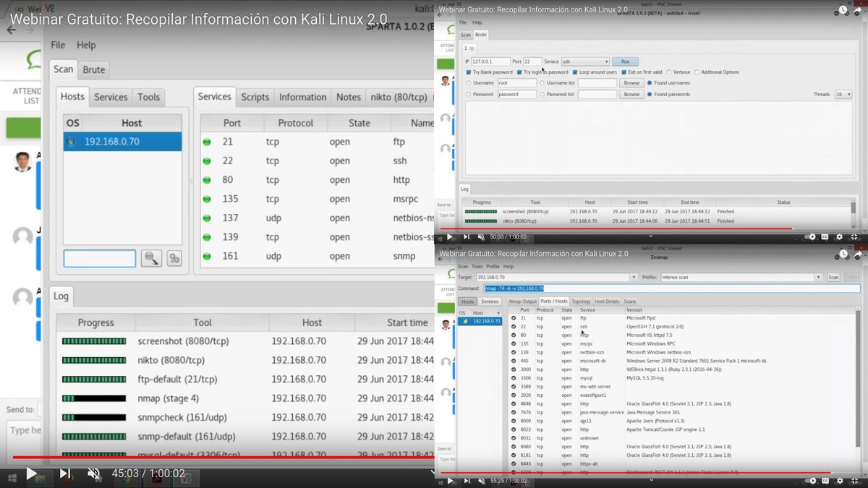Viewport: 868px width, 488px height.
Task: Seek using the red video progress bar
Action: click(217, 456)
